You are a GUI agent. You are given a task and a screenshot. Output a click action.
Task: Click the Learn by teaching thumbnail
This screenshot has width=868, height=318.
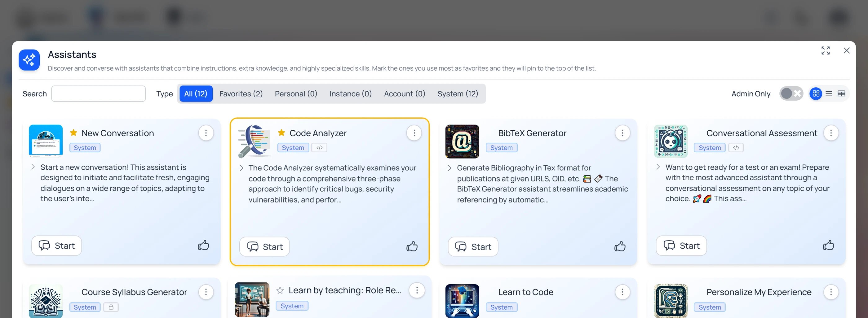(252, 299)
